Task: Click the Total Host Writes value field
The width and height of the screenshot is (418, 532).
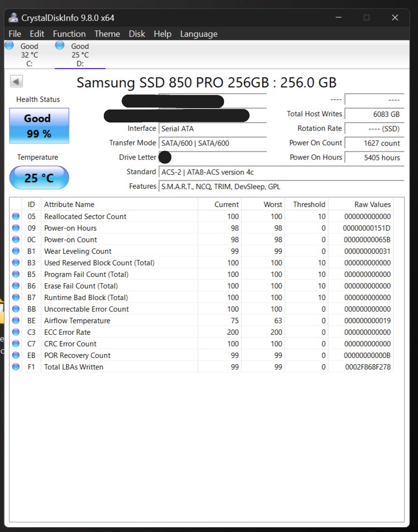Action: click(x=374, y=114)
